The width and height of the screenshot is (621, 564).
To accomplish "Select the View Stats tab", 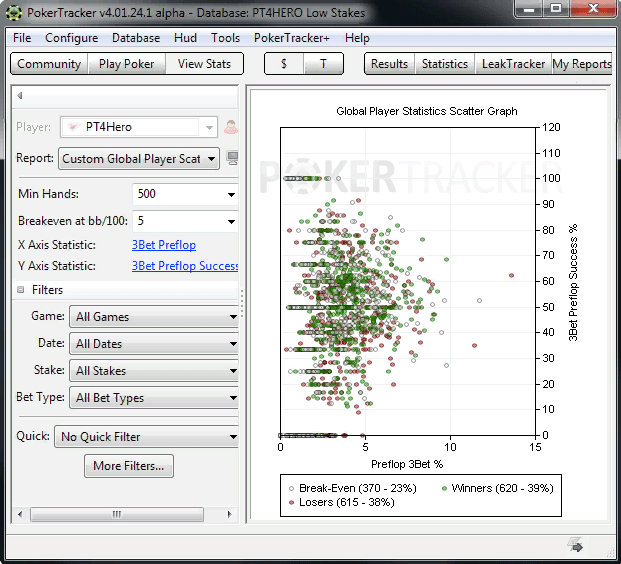I will point(204,64).
